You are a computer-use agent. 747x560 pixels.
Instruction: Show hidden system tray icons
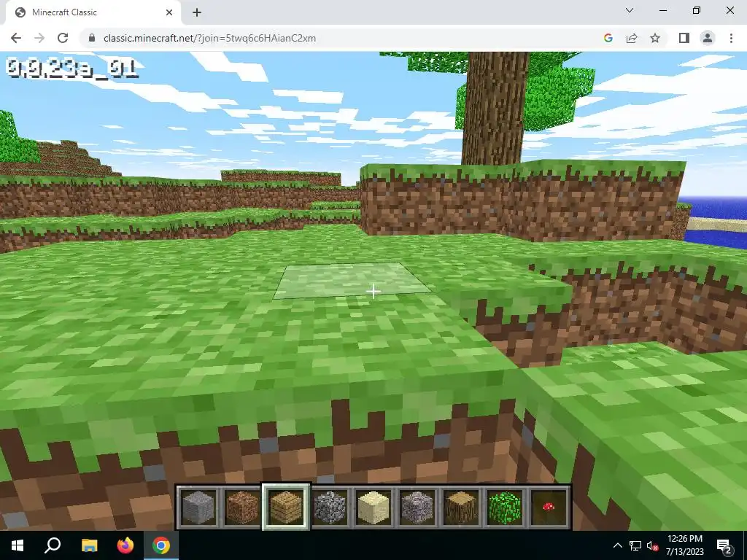coord(617,545)
